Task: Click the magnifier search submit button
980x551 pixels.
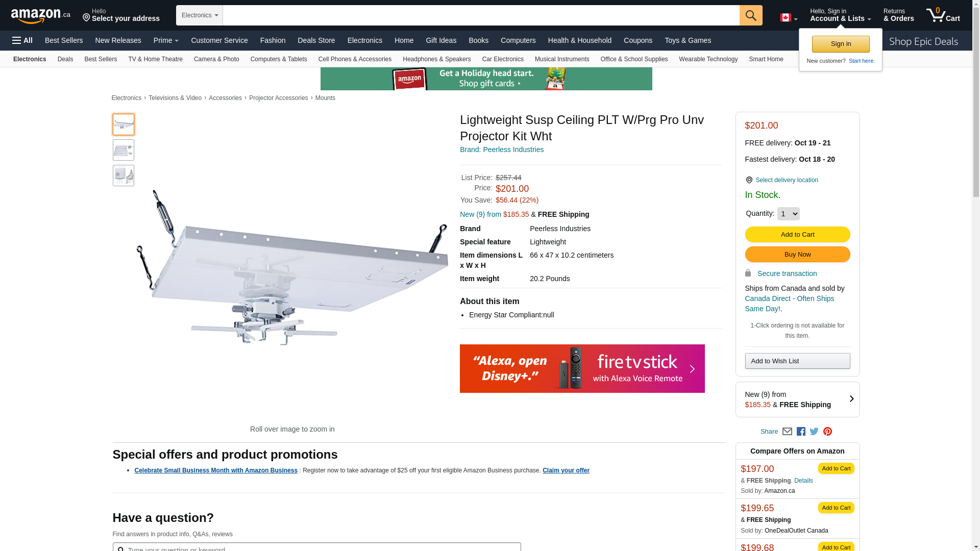Action: coord(750,15)
